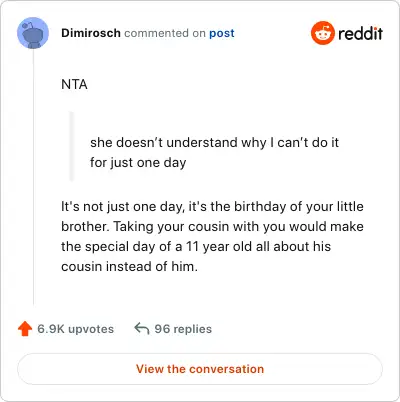
Task: Open the "96 replies" label
Action: point(183,329)
